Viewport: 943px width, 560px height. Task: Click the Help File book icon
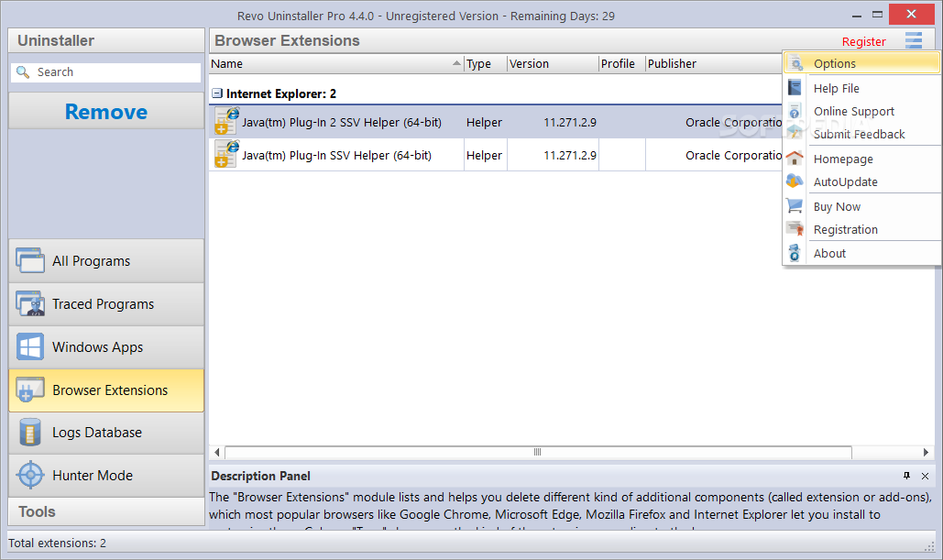point(795,88)
